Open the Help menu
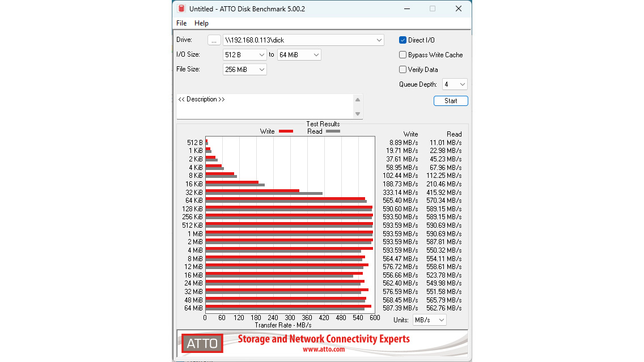Viewport: 644px width, 362px height. pos(201,23)
